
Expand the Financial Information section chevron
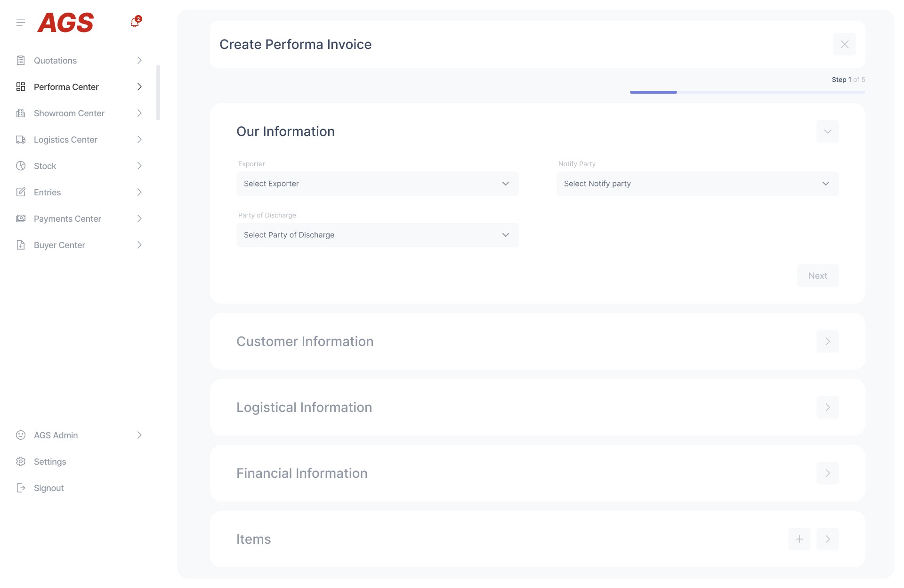coord(827,473)
